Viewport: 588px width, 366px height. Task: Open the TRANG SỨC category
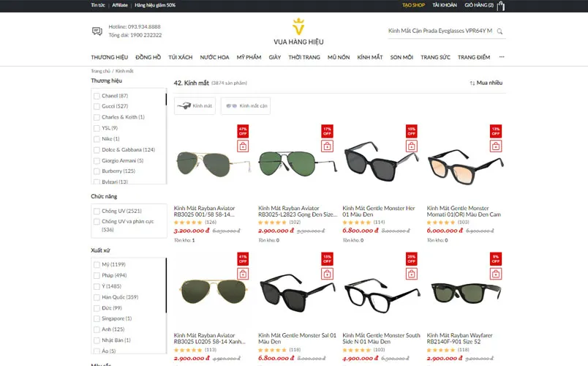click(x=435, y=57)
